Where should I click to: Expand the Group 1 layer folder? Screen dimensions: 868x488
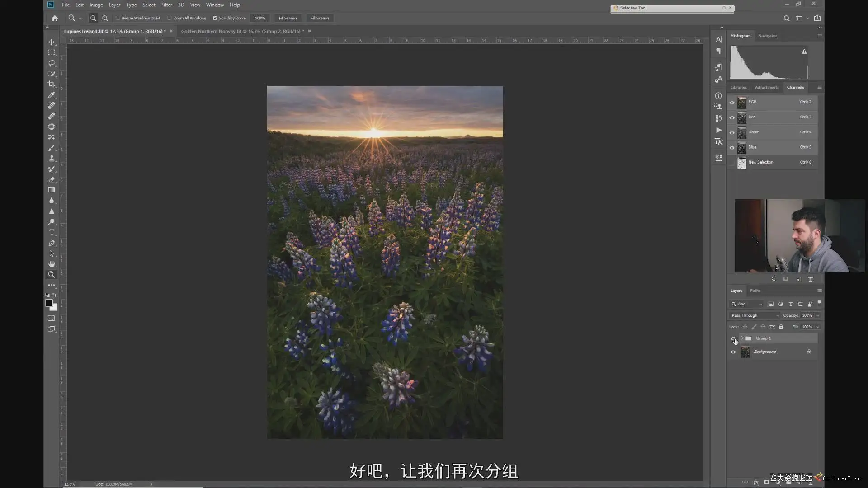tap(742, 338)
